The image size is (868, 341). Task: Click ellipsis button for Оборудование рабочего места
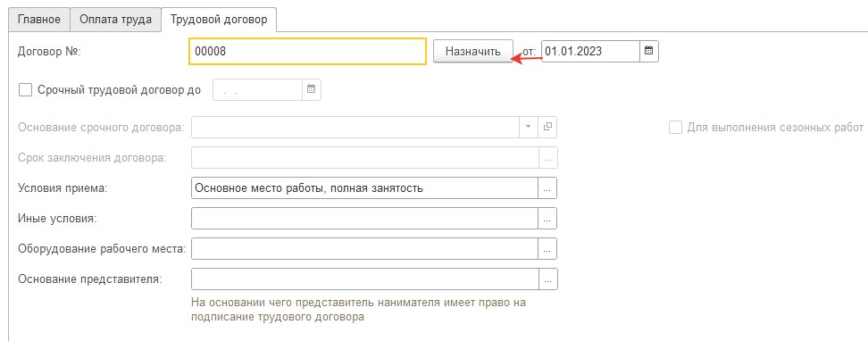click(x=547, y=248)
